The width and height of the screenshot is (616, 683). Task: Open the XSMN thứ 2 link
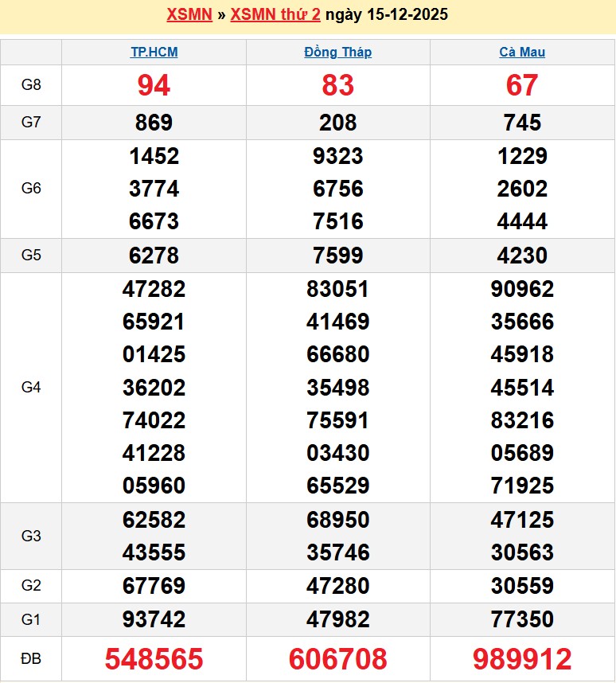click(276, 14)
